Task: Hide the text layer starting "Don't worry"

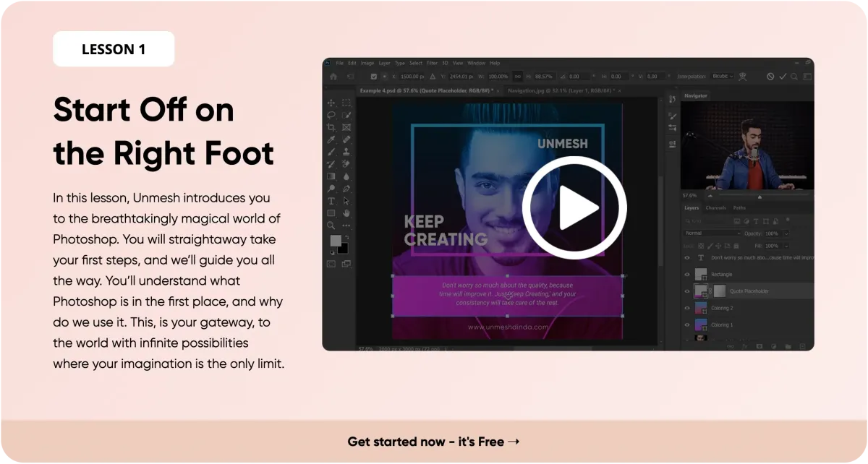Action: pos(687,257)
